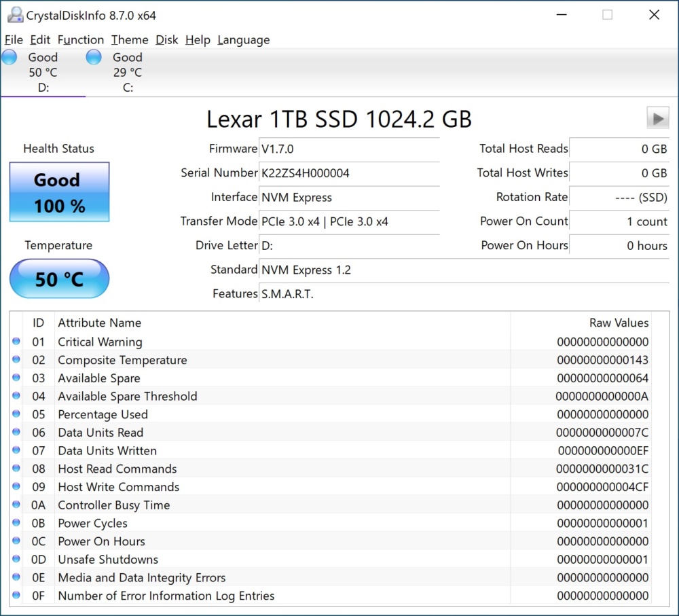This screenshot has height=616, width=679.
Task: Click status dot for Percentage Used
Action: [x=16, y=414]
